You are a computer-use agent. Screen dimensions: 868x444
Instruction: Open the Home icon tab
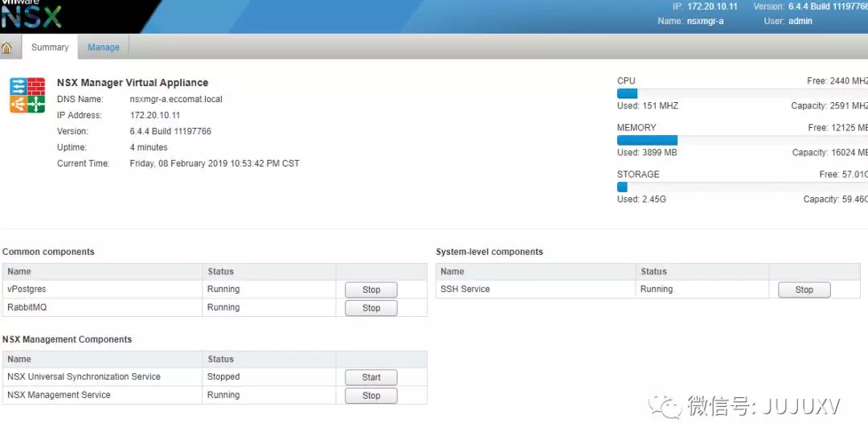tap(6, 47)
